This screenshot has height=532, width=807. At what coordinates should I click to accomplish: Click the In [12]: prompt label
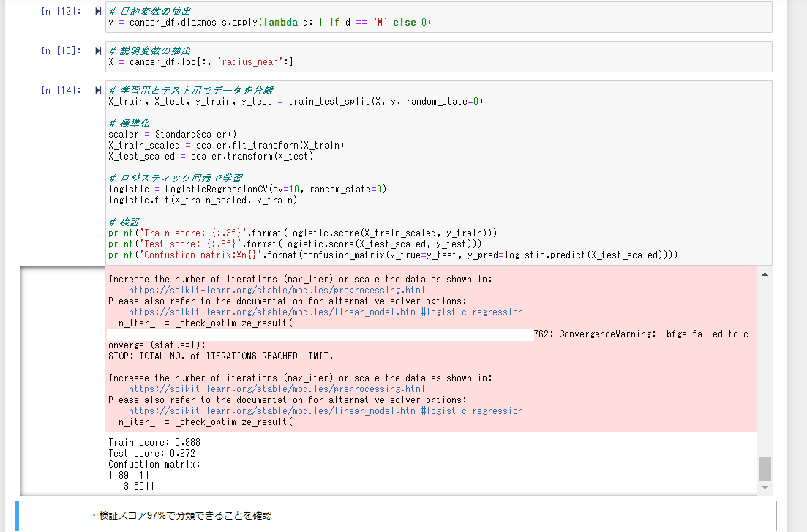tap(61, 11)
